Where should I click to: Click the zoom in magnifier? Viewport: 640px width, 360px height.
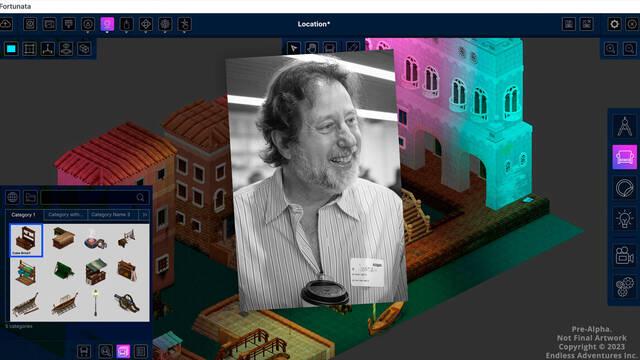[x=611, y=49]
